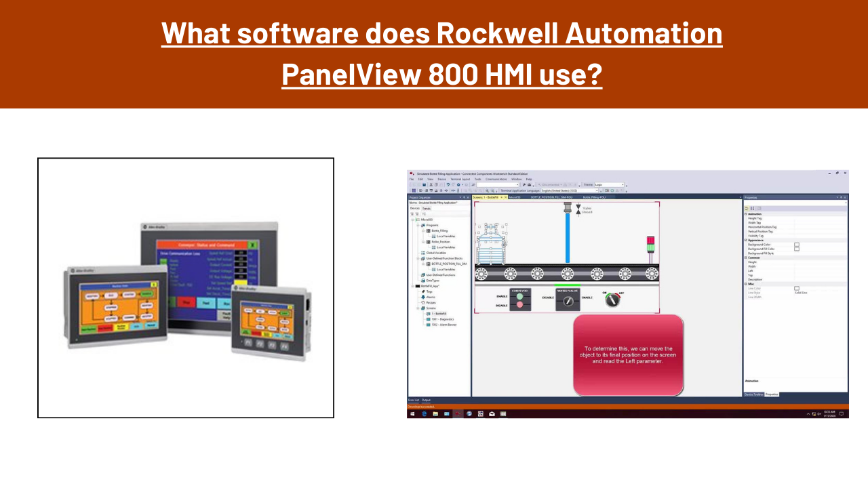Viewport: 868px width, 488px height.
Task: Click the green Conveyor ENABLE button
Action: pos(520,296)
